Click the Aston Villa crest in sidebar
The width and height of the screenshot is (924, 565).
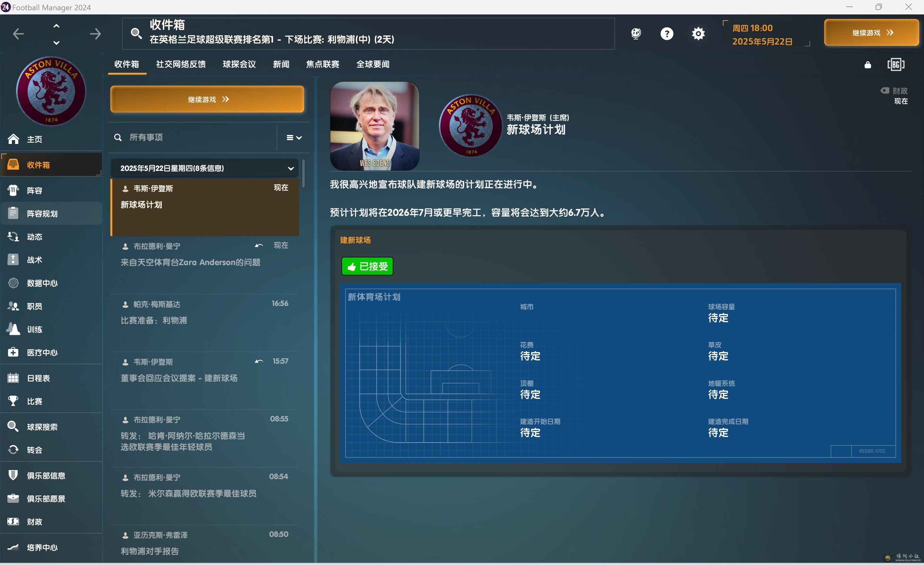point(51,91)
